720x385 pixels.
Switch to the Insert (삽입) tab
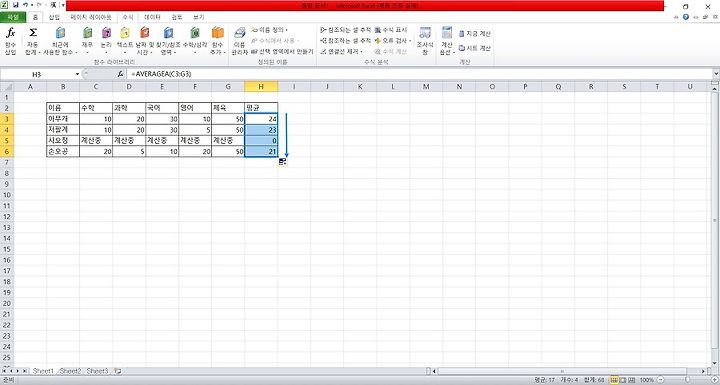54,17
